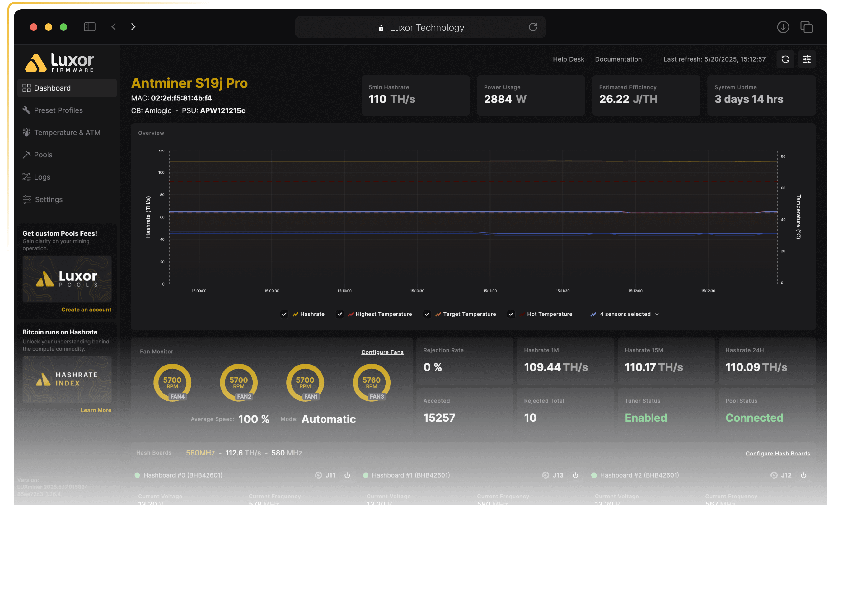Refresh the dashboard data
The width and height of the screenshot is (843, 616).
point(785,59)
